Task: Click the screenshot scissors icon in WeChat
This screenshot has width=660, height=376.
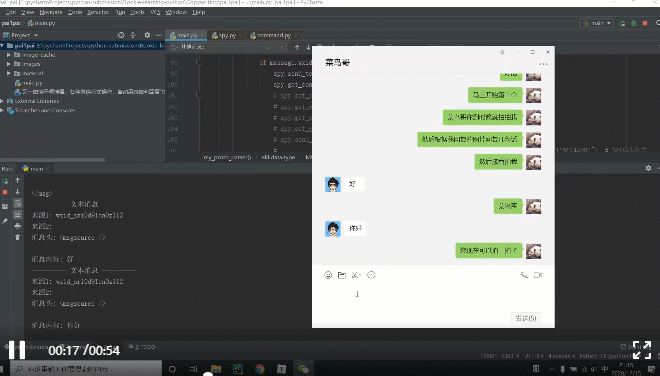Action: (x=356, y=275)
